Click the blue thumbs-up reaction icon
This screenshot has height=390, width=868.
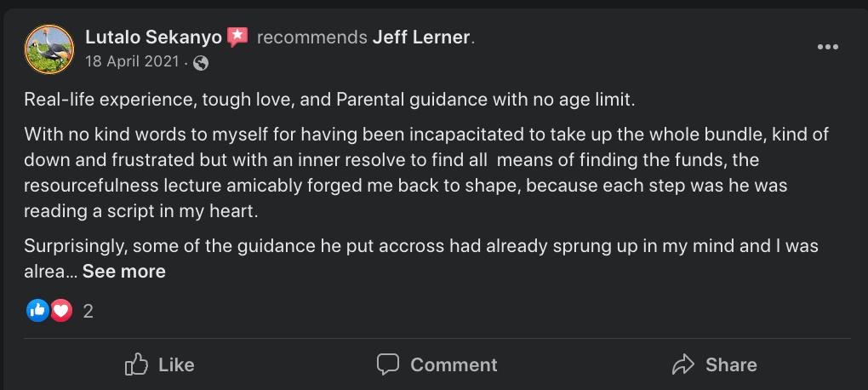pyautogui.click(x=37, y=311)
